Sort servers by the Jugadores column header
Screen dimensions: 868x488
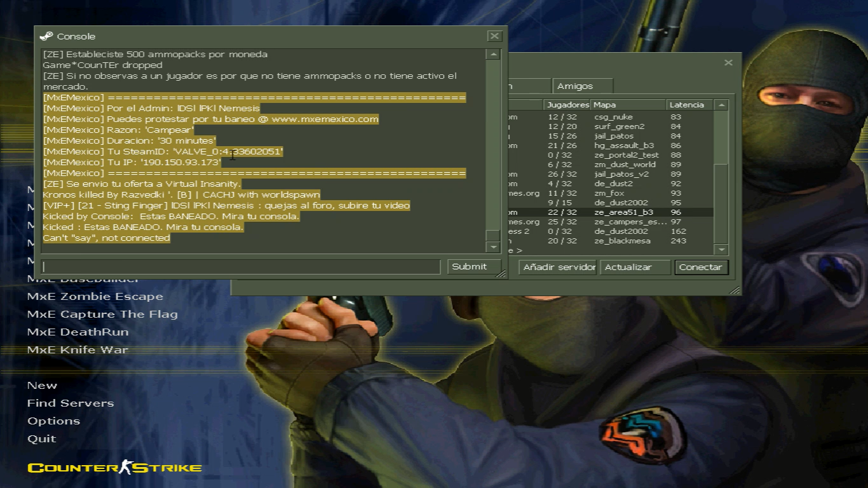point(567,105)
